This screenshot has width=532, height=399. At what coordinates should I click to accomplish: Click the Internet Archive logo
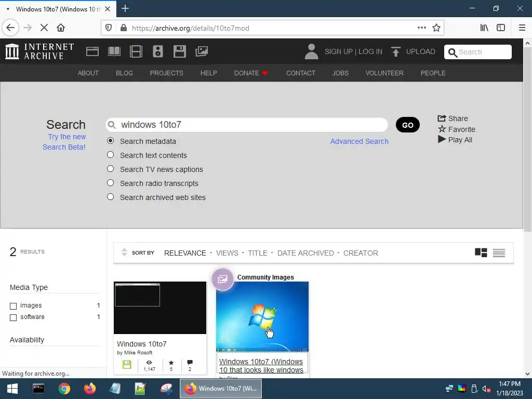coord(39,51)
